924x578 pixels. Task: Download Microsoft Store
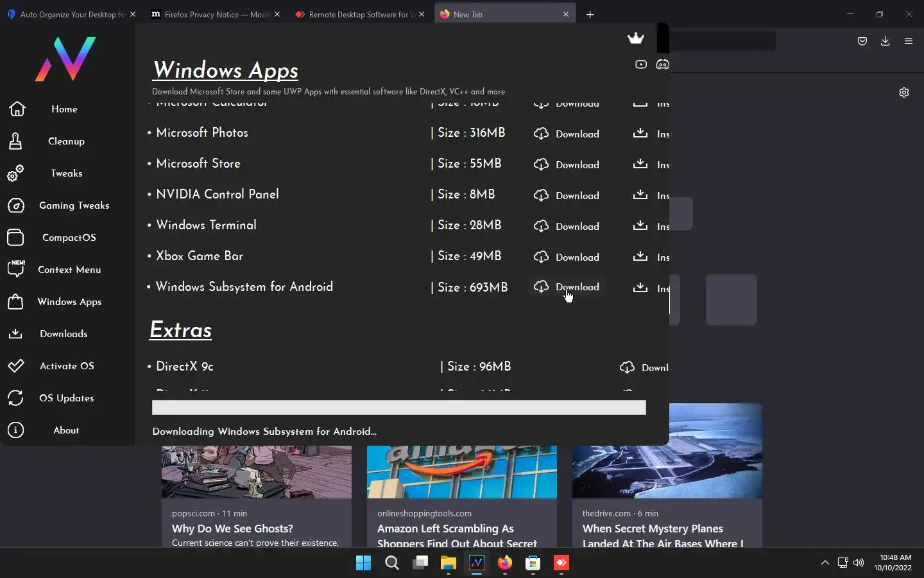click(x=567, y=164)
